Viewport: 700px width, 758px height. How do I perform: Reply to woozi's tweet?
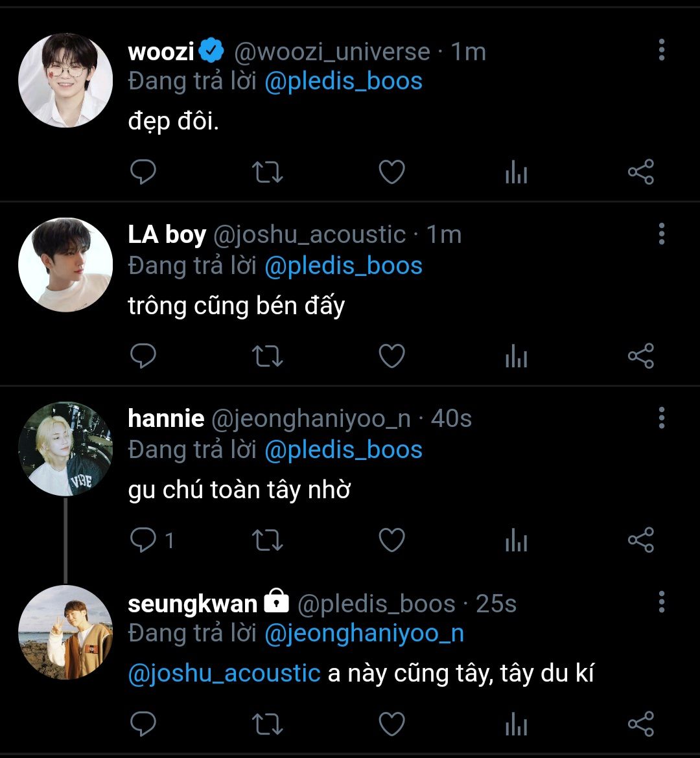pyautogui.click(x=143, y=172)
